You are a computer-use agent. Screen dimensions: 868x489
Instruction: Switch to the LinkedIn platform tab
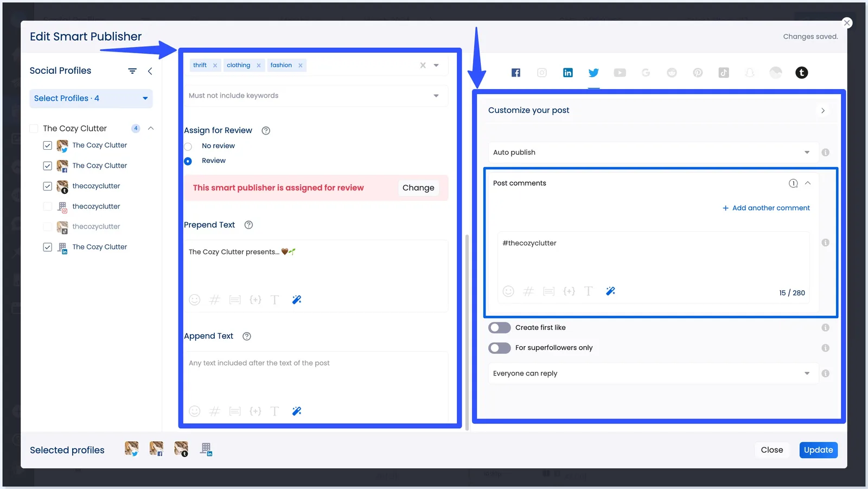pyautogui.click(x=567, y=73)
